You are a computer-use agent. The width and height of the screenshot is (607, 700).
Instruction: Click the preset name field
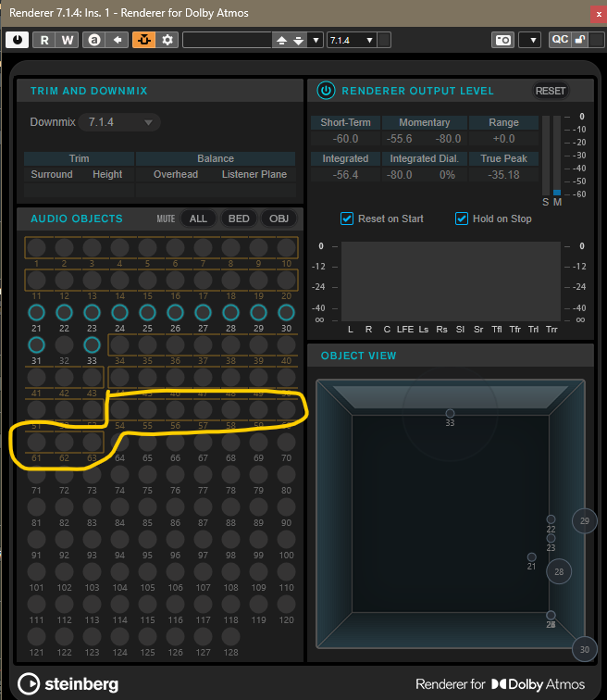pyautogui.click(x=228, y=40)
